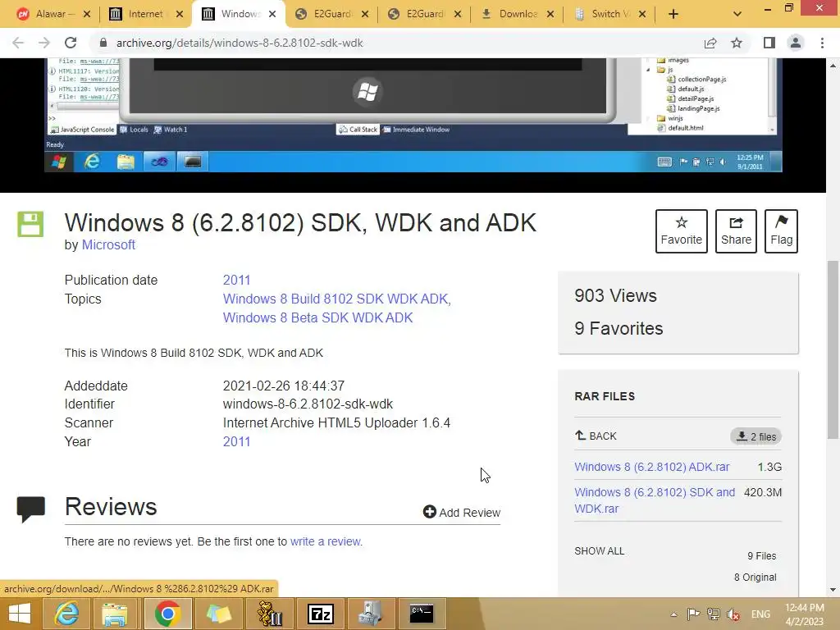The image size is (840, 630).
Task: Click the page vertical scrollbar thumb
Action: click(x=833, y=349)
